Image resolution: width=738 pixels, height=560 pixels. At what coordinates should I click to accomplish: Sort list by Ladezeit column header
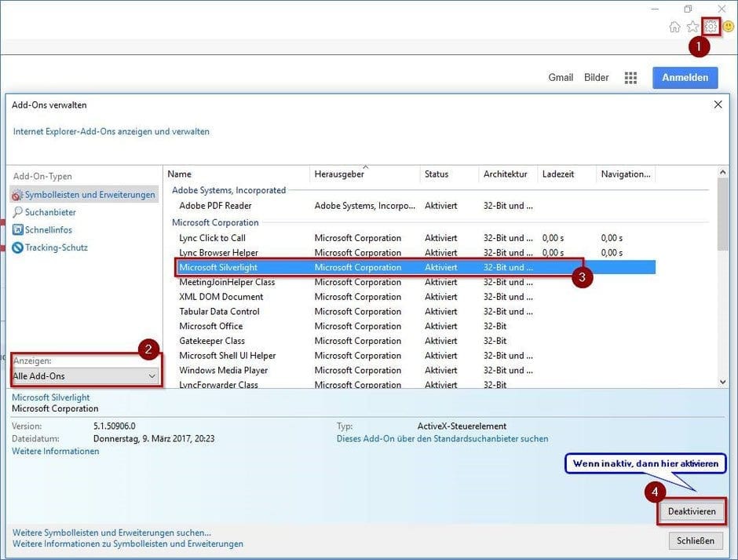tap(567, 174)
